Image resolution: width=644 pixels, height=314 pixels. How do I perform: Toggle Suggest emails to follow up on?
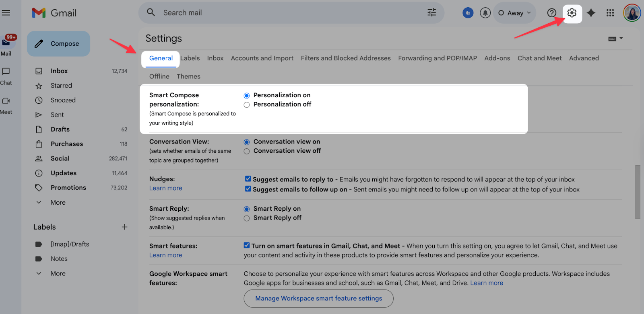tap(248, 189)
